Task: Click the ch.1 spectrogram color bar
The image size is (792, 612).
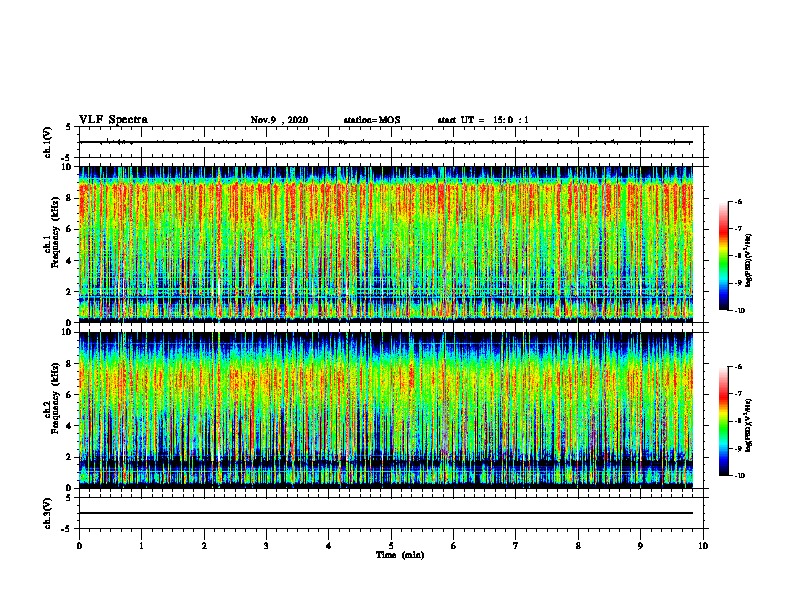Action: point(724,256)
